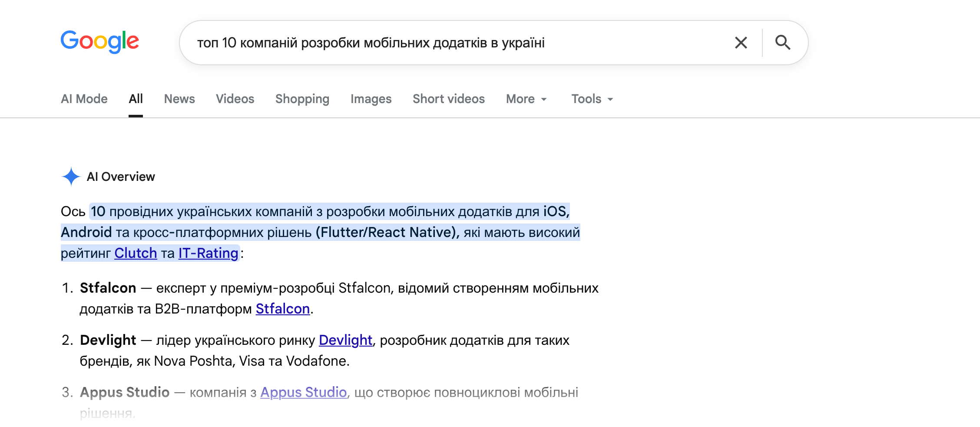The width and height of the screenshot is (980, 427).
Task: Open the Appus Studio link
Action: [x=304, y=392]
